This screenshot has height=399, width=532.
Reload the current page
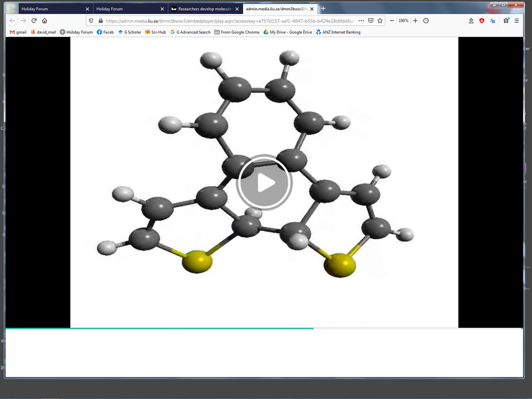pyautogui.click(x=34, y=21)
